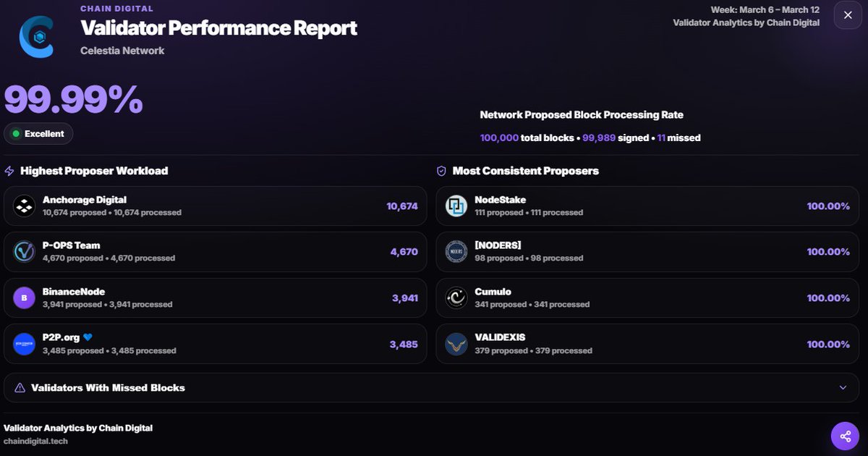Close the report with the X button
868x456 pixels.
coord(848,15)
